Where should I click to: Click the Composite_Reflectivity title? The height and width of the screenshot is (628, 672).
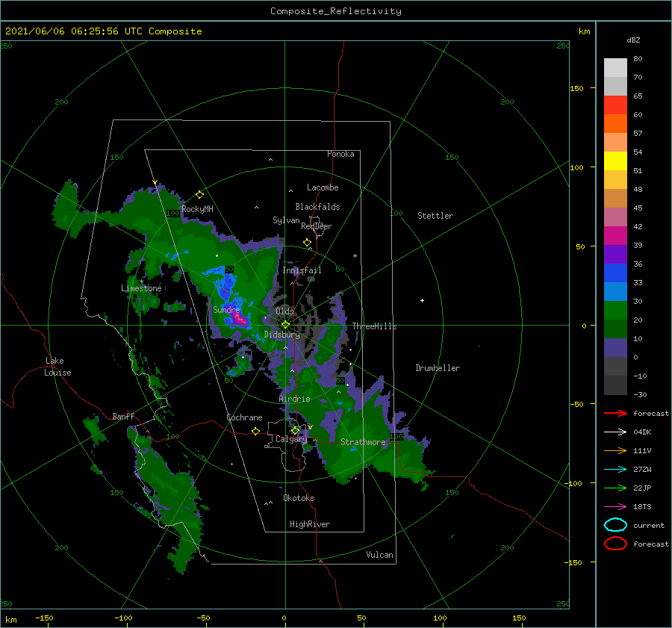(336, 11)
